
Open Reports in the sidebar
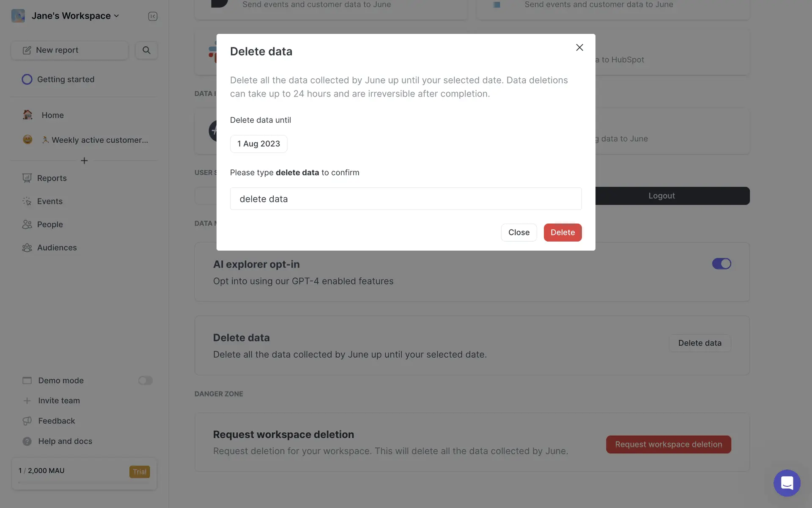pos(52,178)
